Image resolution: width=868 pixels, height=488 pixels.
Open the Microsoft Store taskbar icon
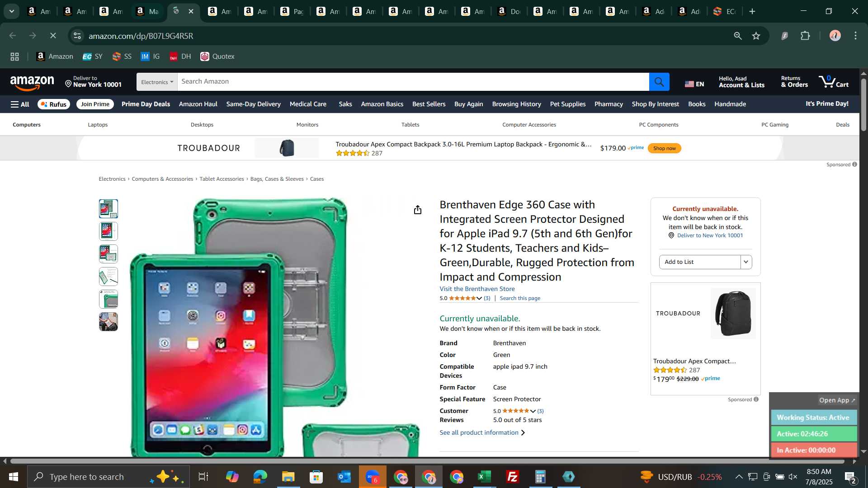pyautogui.click(x=316, y=477)
